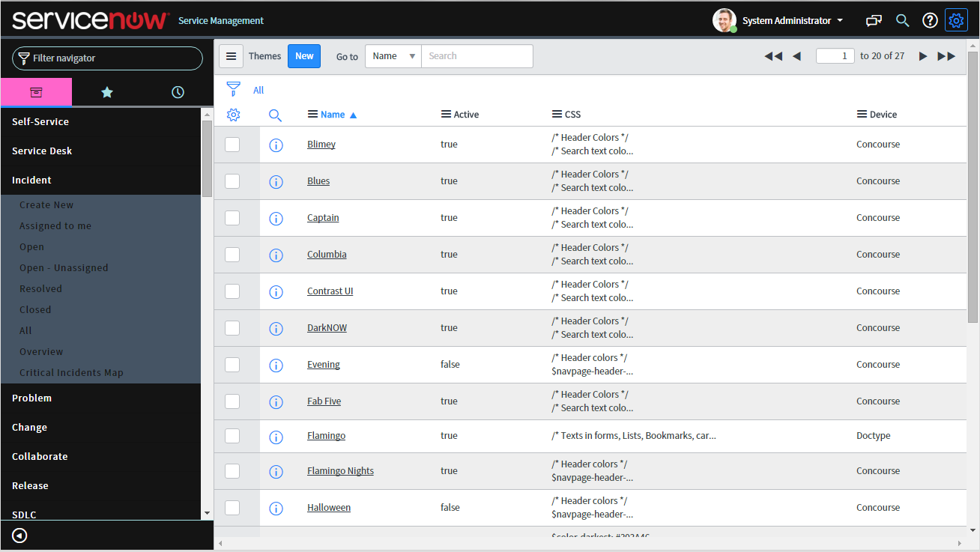This screenshot has height=552, width=980.
Task: Preview the Evening record info icon
Action: click(276, 366)
